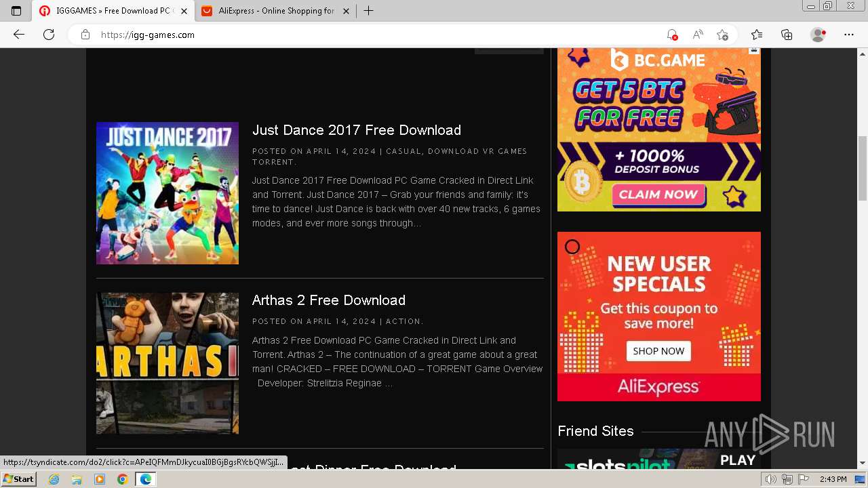This screenshot has width=868, height=488.
Task: Add this page to favorites
Action: click(722, 35)
